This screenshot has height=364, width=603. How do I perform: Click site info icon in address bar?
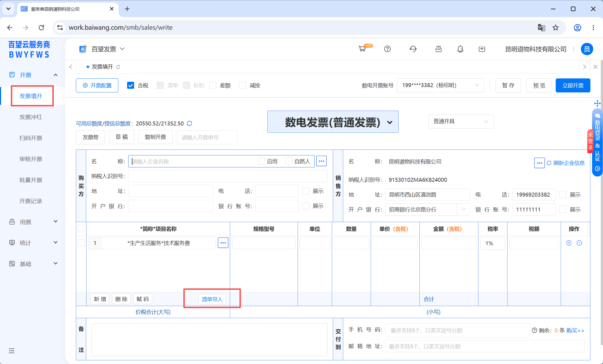[60, 27]
